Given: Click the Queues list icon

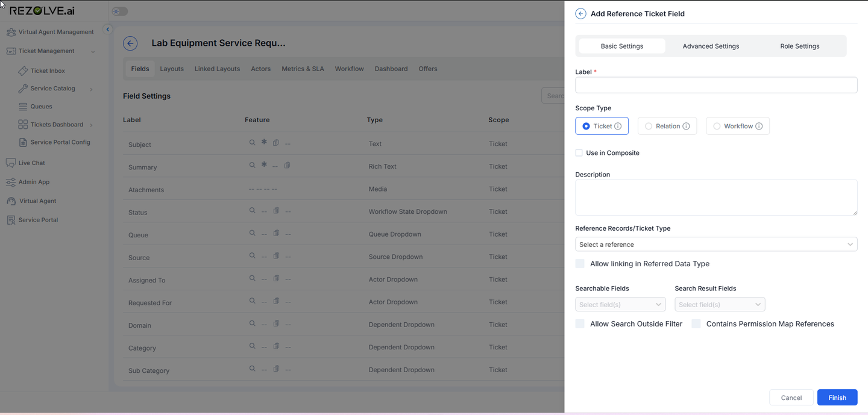Looking at the screenshot, I should click(x=23, y=107).
